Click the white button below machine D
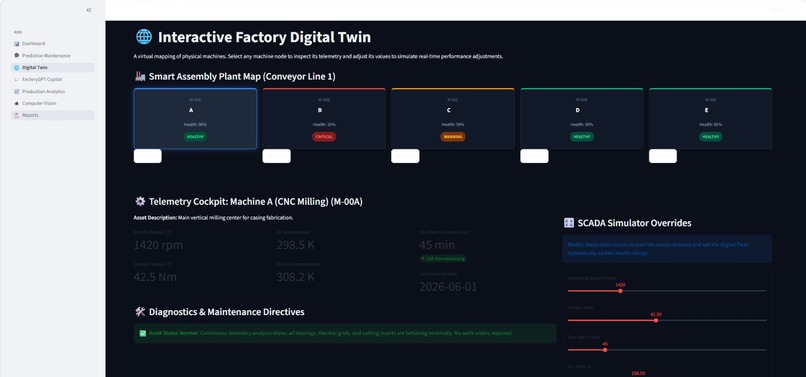806x377 pixels. 534,156
